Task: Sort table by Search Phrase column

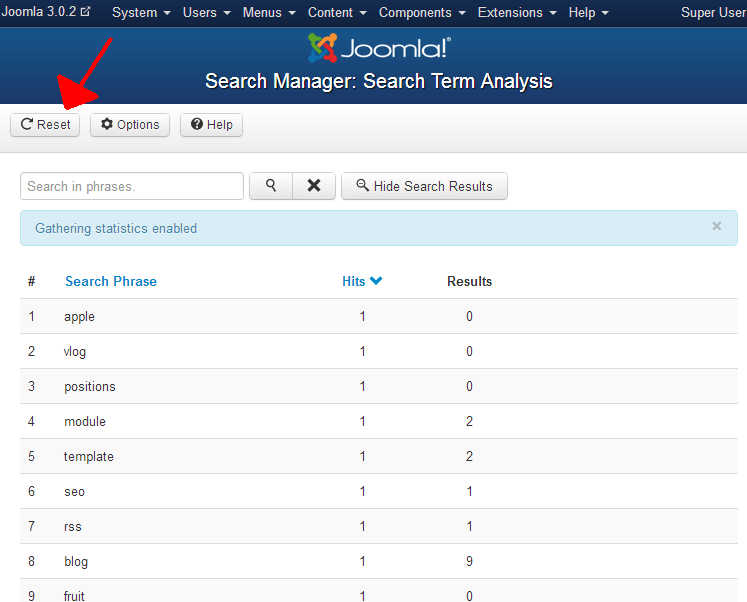Action: (110, 281)
